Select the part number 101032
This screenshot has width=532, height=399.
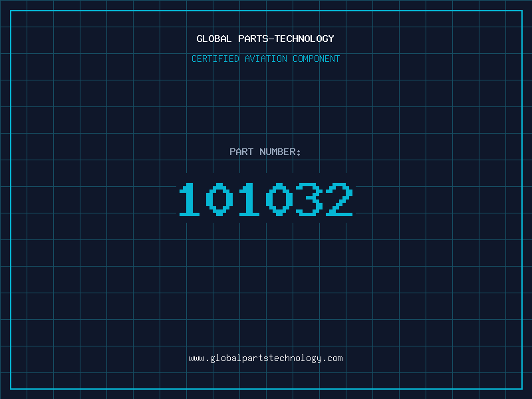(266, 199)
